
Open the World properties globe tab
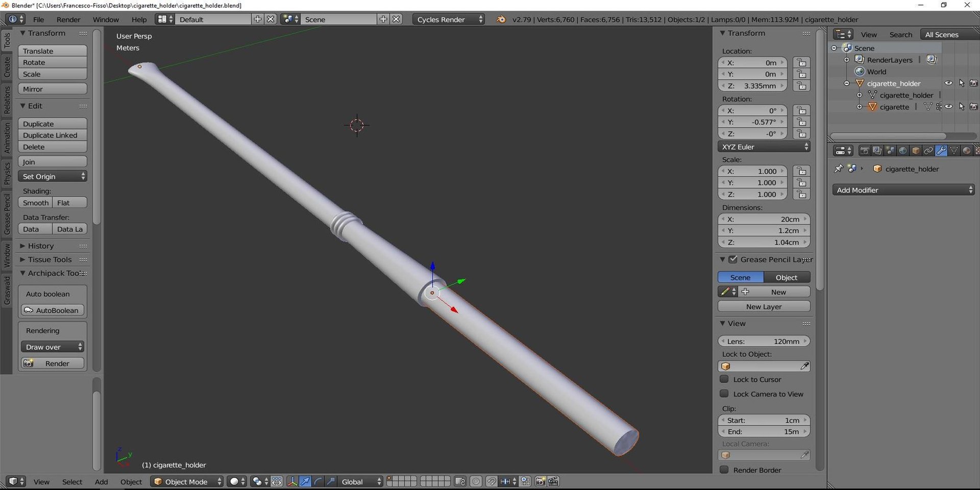click(x=902, y=151)
